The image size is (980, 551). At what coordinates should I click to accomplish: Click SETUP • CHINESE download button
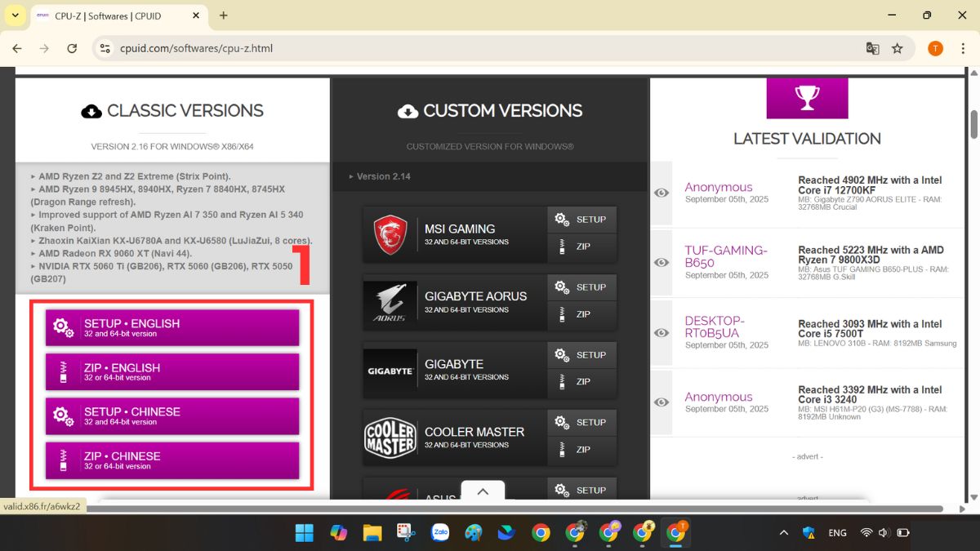172,415
